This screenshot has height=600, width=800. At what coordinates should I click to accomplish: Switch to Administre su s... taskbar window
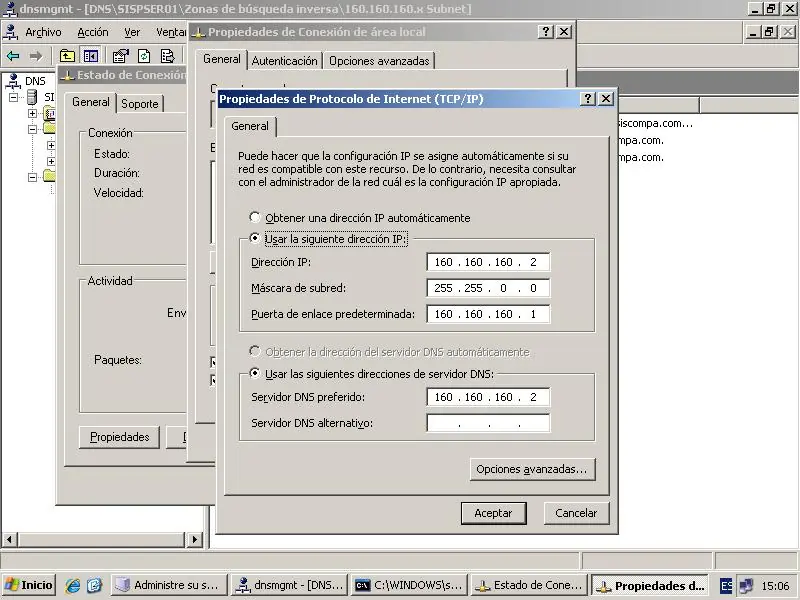pos(169,585)
